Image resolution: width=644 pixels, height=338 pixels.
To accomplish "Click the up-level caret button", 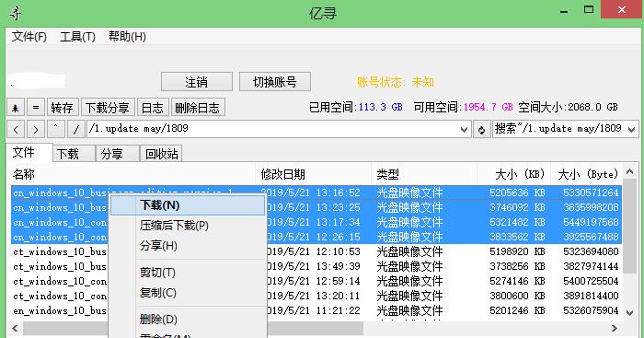I will pyautogui.click(x=56, y=130).
